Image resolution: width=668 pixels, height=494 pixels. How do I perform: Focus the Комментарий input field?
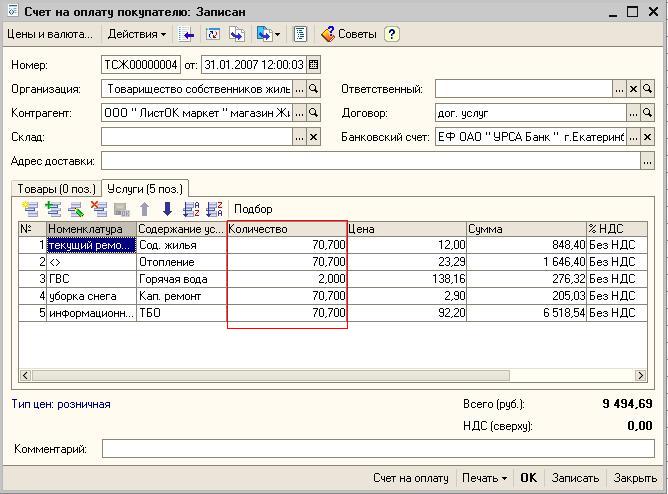[x=378, y=449]
